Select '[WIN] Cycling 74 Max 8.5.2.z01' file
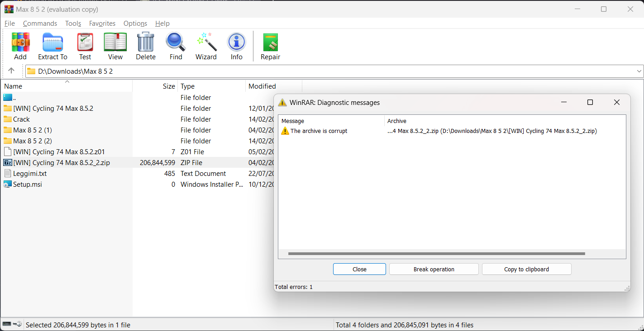The width and height of the screenshot is (644, 331). tap(59, 151)
